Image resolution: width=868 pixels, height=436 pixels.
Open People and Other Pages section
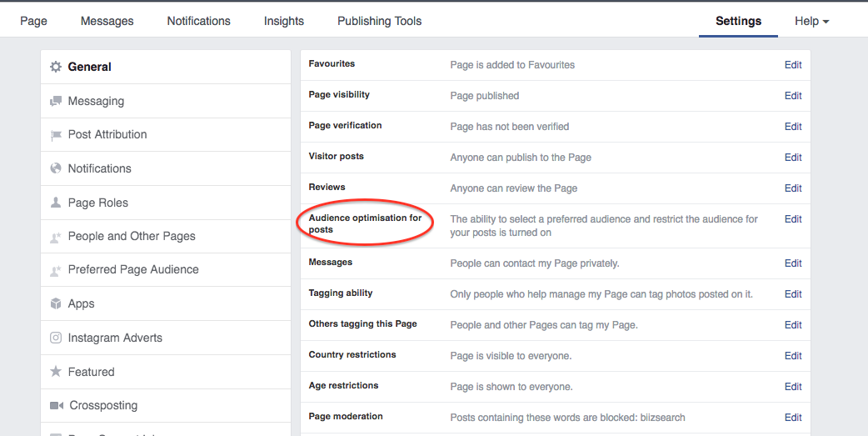point(166,237)
